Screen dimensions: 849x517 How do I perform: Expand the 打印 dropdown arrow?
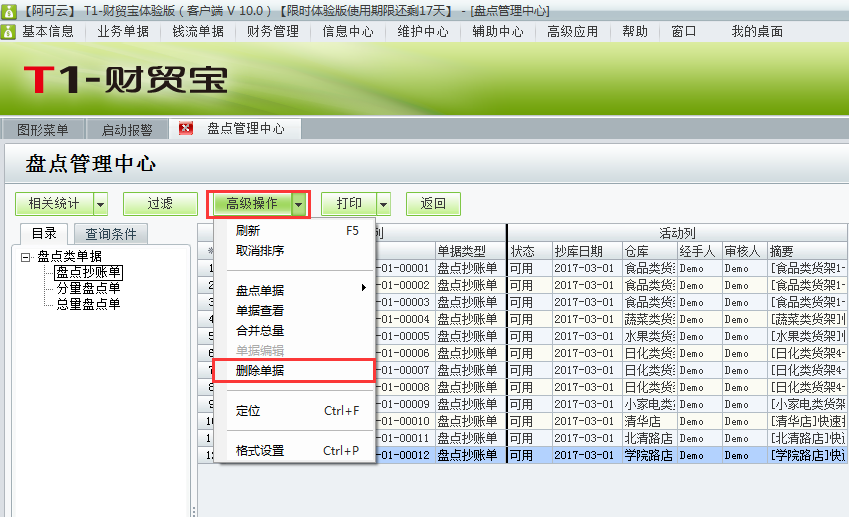(383, 204)
